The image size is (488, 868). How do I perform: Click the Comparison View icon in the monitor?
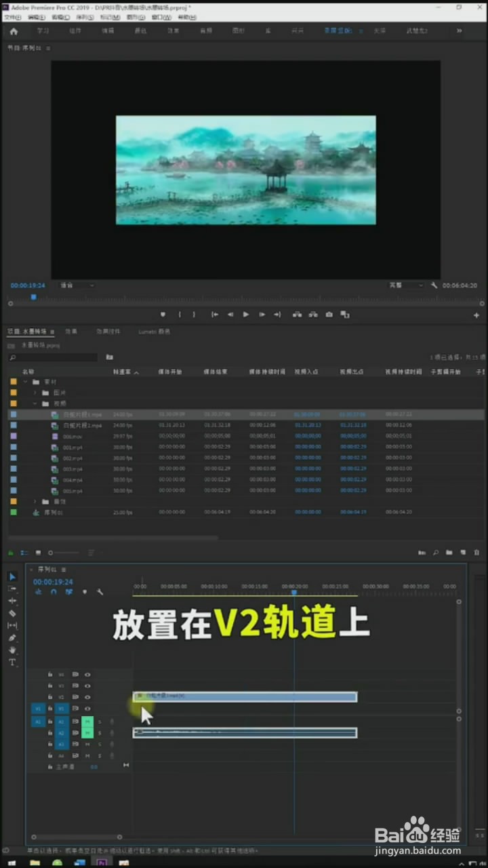pyautogui.click(x=344, y=315)
